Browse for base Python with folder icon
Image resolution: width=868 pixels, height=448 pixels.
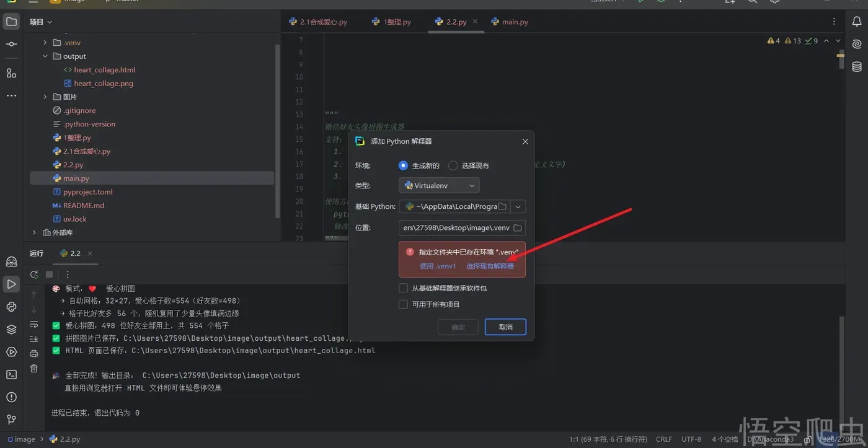click(503, 206)
